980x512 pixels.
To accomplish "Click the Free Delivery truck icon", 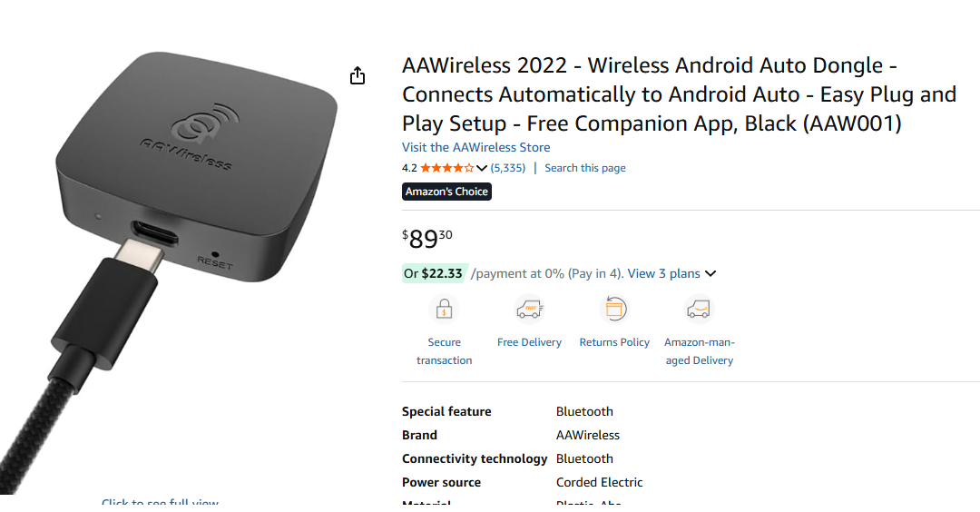I will tap(529, 310).
